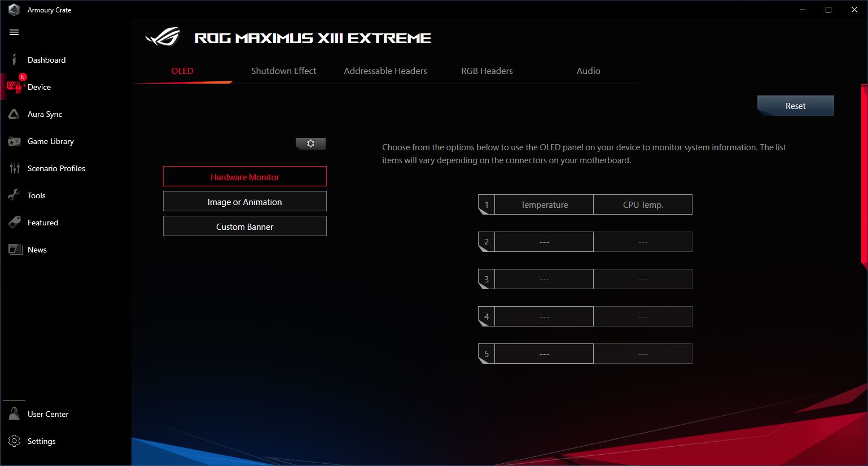Screen dimensions: 868x466
Task: Click the User Center avatar icon
Action: coord(14,414)
